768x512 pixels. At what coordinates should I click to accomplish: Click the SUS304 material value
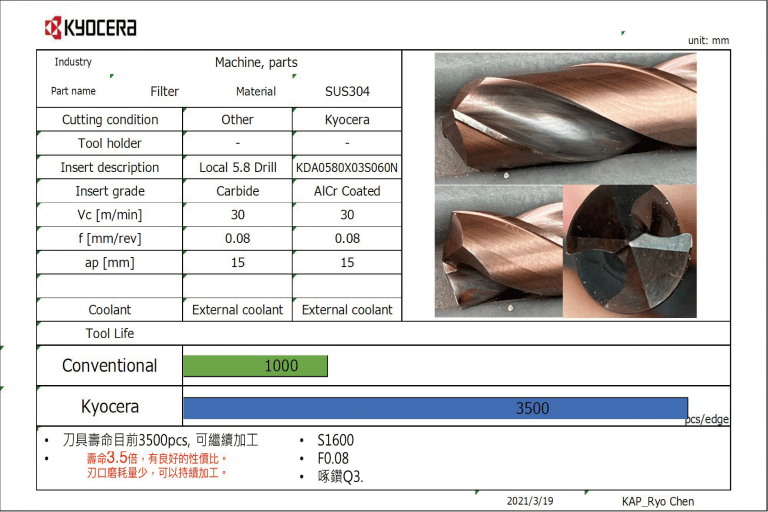pos(347,92)
